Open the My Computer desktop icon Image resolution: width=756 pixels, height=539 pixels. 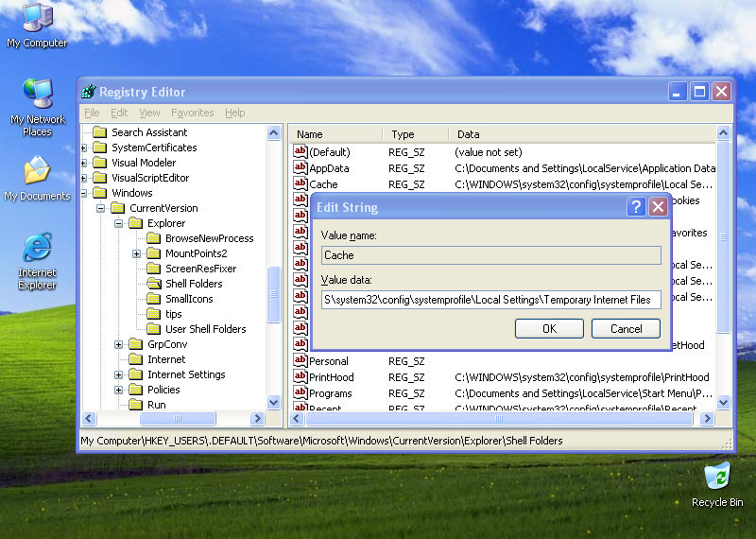point(37,26)
